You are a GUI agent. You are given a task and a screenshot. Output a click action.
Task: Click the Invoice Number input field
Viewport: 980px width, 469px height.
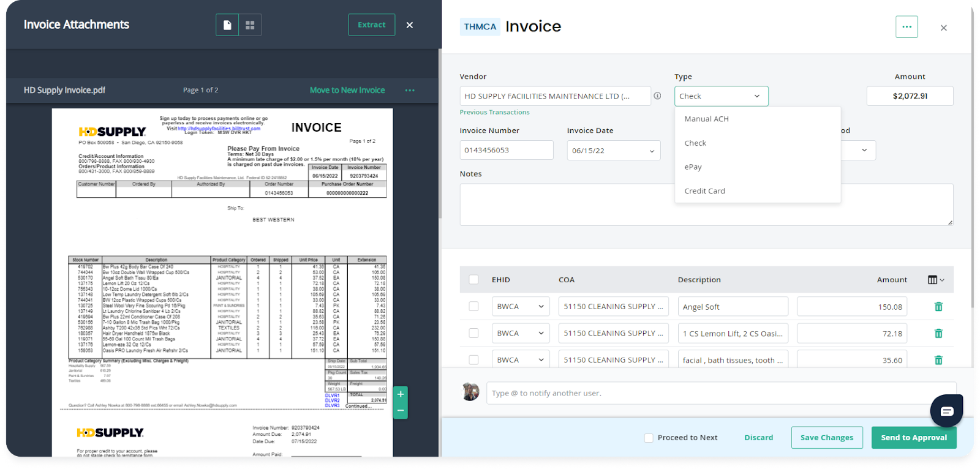point(506,151)
